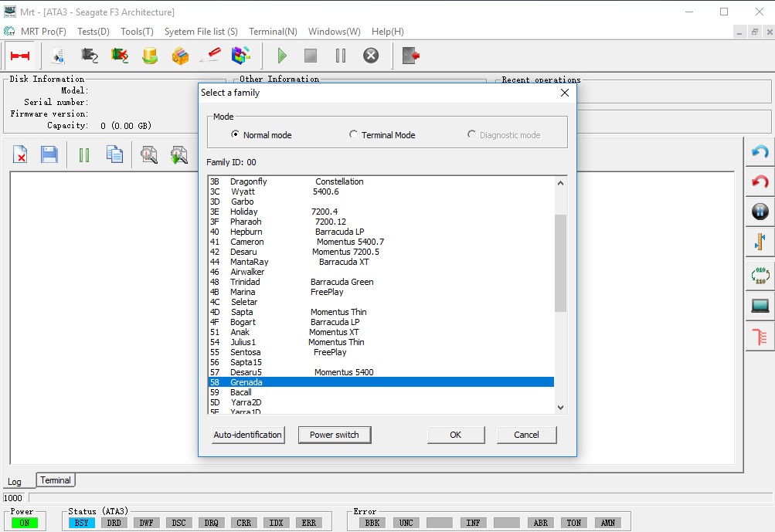Click the red curved arrow sidebar icon
This screenshot has height=532, width=775.
click(760, 181)
